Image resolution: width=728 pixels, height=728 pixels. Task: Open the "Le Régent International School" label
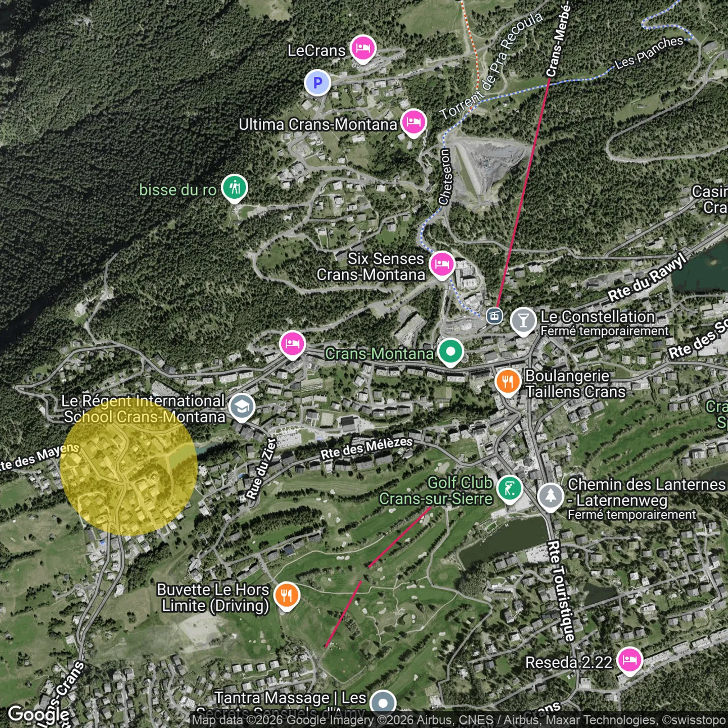144,408
